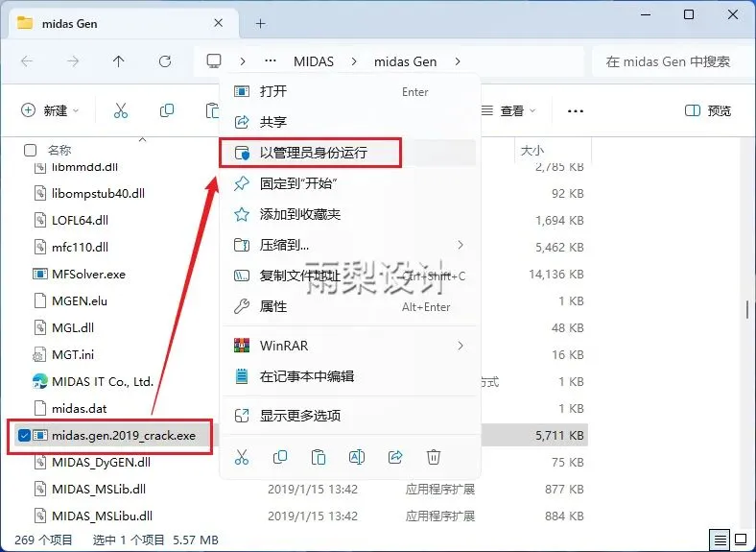The width and height of the screenshot is (756, 552).
Task: Click the delete trash icon in the context menu
Action: (x=434, y=456)
